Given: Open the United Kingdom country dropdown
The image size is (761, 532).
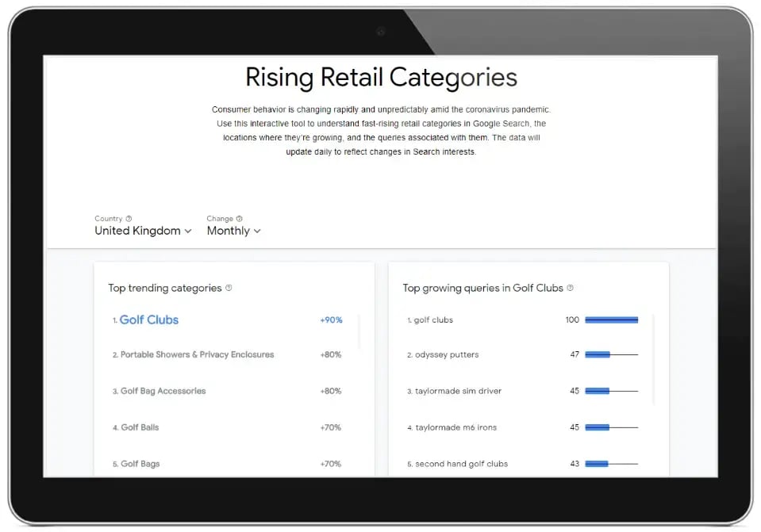Looking at the screenshot, I should click(x=143, y=231).
